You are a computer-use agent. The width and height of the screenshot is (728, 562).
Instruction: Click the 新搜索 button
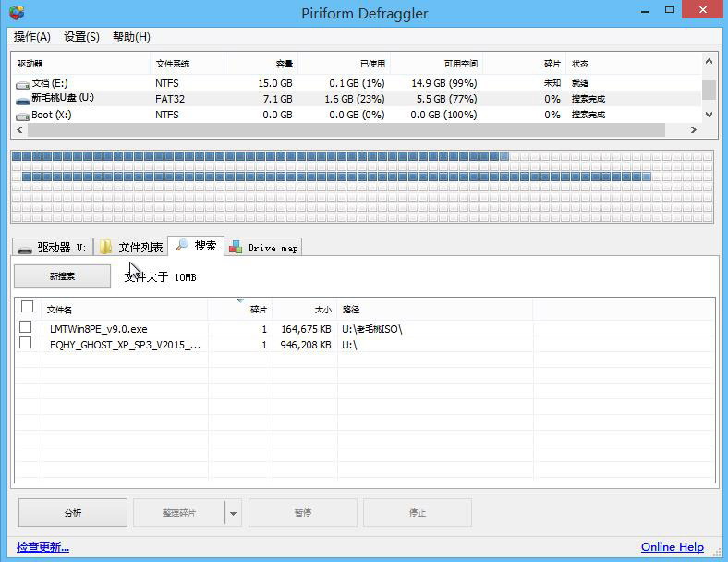tap(62, 276)
